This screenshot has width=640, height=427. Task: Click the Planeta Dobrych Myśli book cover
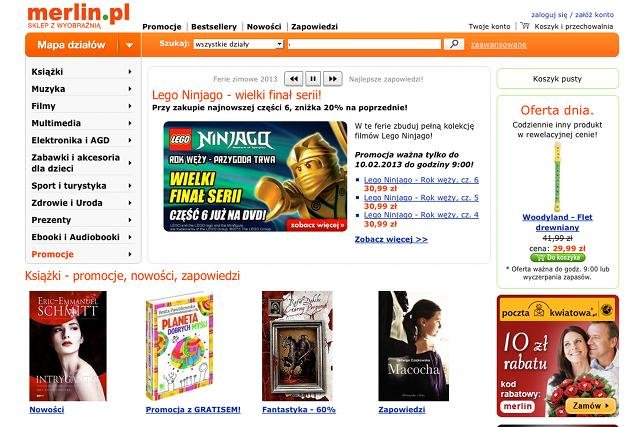[180, 346]
